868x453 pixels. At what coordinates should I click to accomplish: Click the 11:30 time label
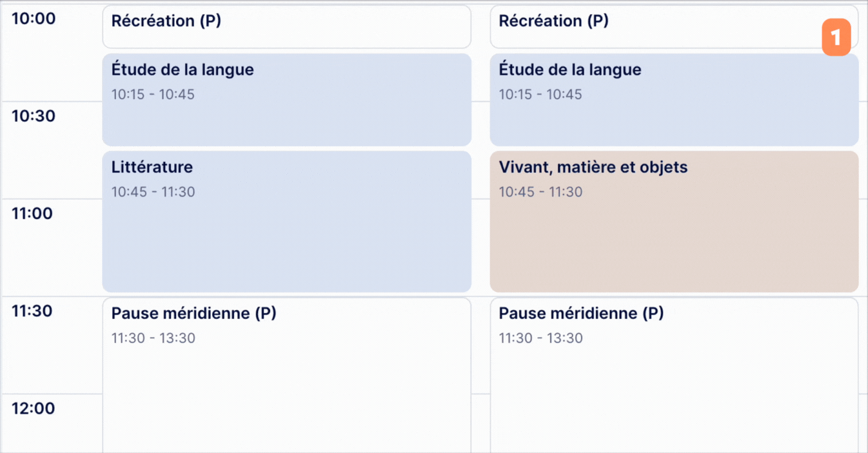(32, 311)
